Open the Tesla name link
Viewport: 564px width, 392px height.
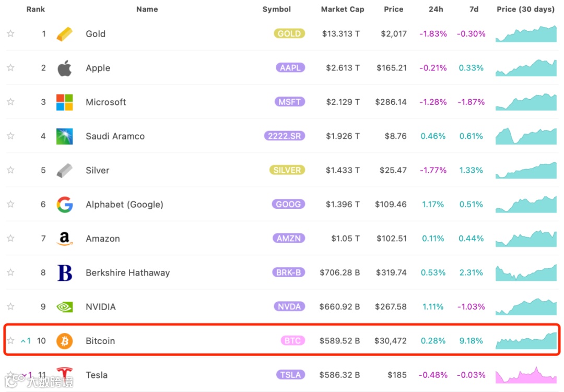tap(97, 375)
